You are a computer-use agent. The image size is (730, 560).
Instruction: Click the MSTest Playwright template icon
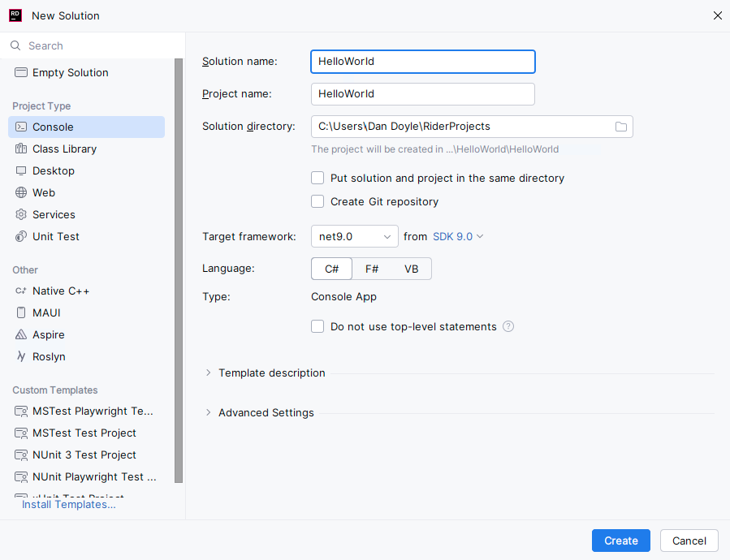(21, 411)
